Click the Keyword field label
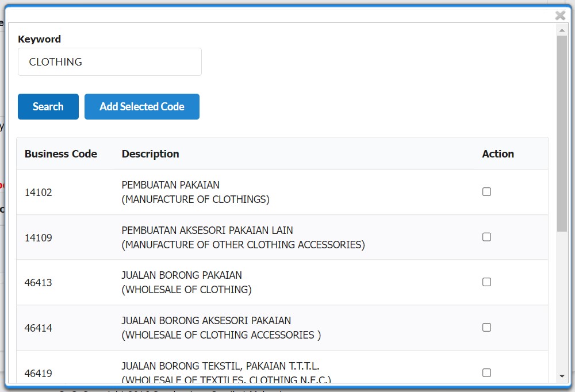The width and height of the screenshot is (575, 392). (40, 39)
